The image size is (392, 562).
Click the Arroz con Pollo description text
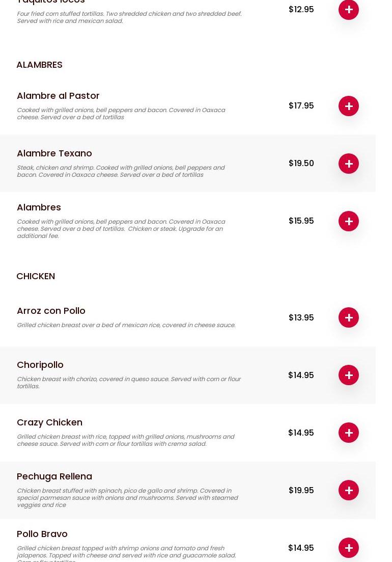click(126, 325)
